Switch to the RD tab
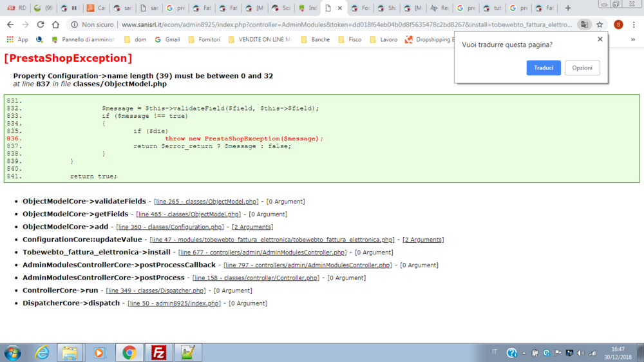Viewport: 644px width, 362px height. click(17, 8)
